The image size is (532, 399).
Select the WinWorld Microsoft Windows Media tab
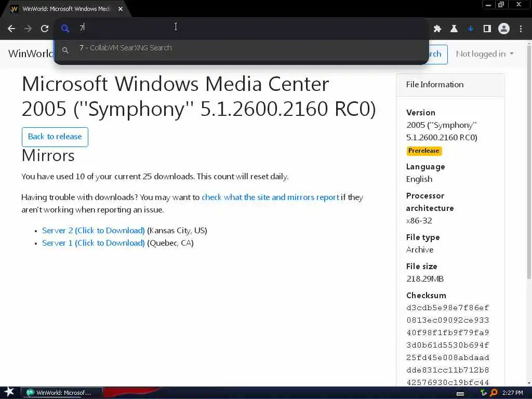click(x=66, y=9)
